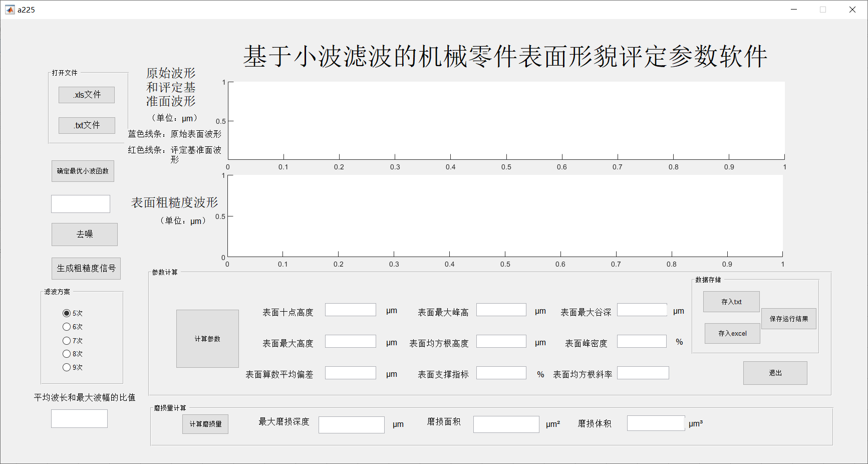Click the 表面峰密度 value field

click(642, 341)
